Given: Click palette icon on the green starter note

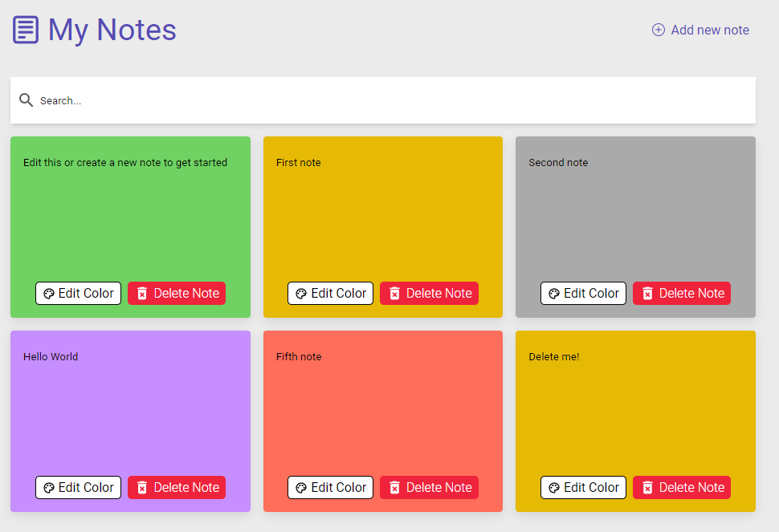Looking at the screenshot, I should click(x=49, y=294).
